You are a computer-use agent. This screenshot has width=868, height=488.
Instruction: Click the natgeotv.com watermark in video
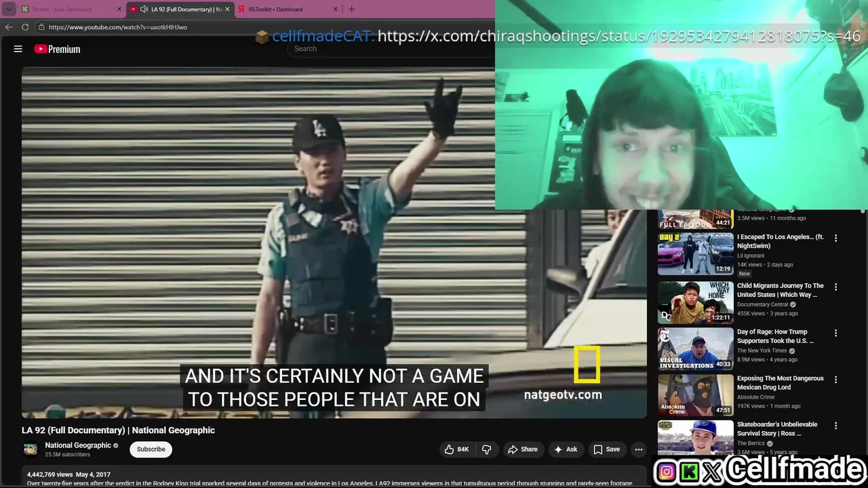(x=563, y=394)
